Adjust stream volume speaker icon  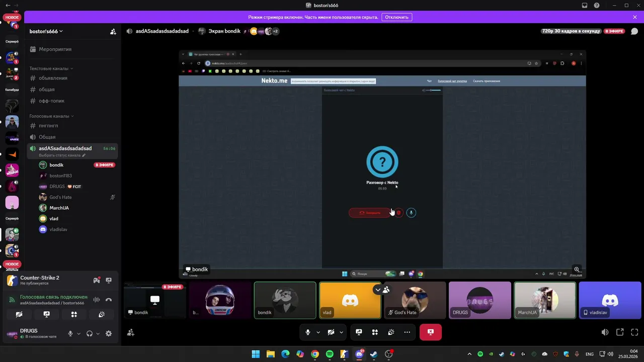[605, 332]
